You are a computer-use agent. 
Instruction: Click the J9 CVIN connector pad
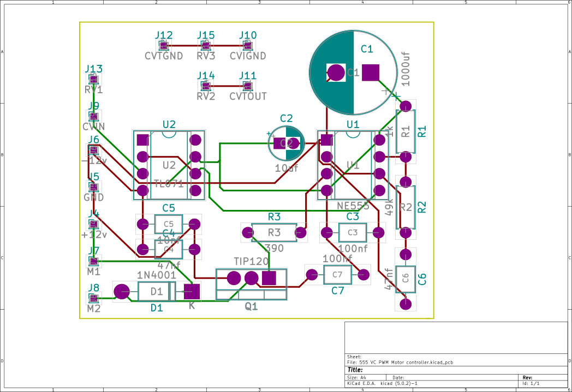[x=93, y=117]
